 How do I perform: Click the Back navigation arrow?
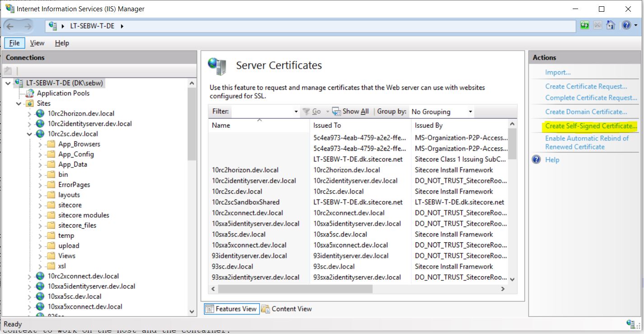tap(10, 26)
